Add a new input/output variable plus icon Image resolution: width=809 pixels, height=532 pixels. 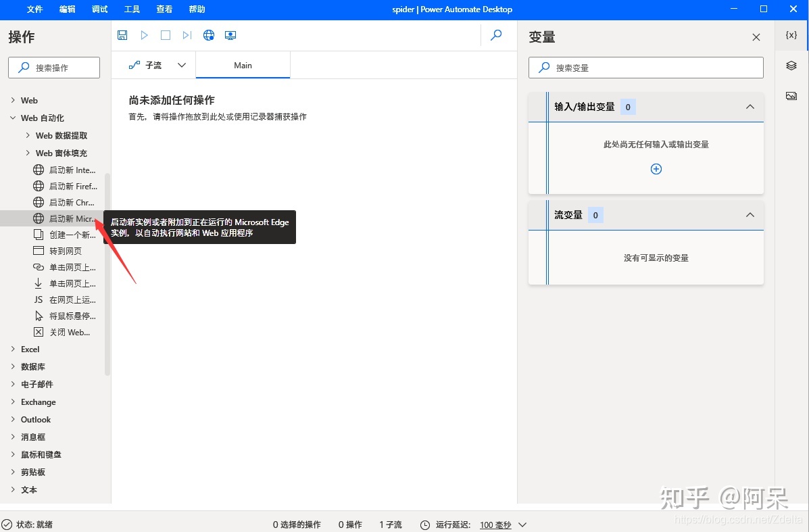[x=656, y=169]
